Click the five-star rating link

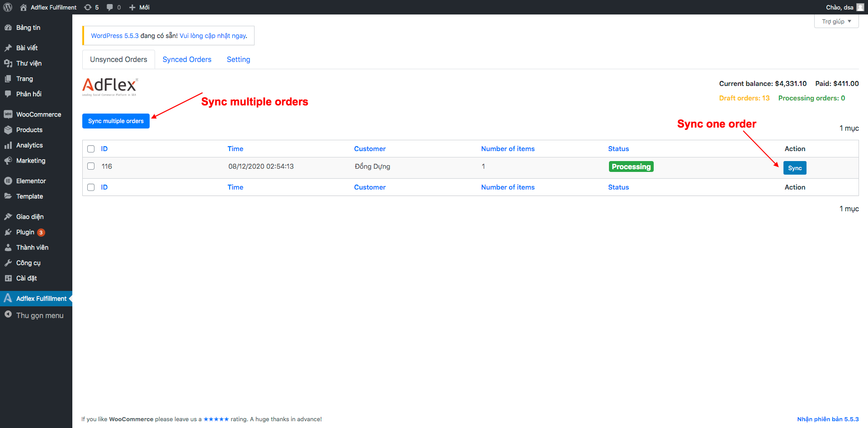[216, 419]
